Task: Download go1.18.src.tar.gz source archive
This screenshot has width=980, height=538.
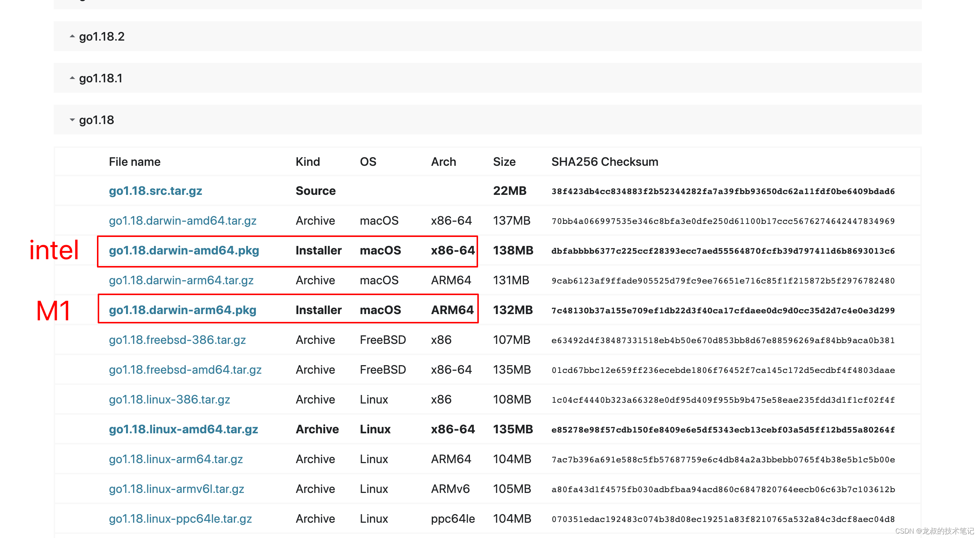Action: [x=155, y=191]
